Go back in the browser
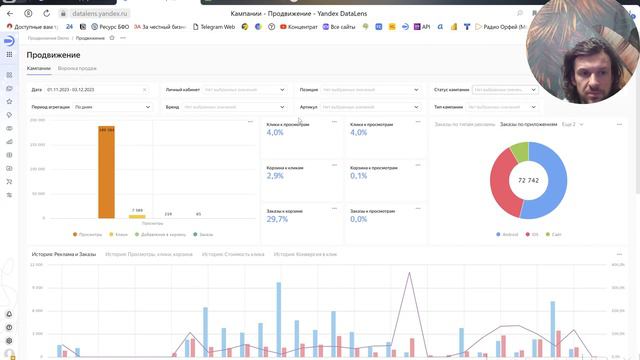Image resolution: width=640 pixels, height=360 pixels. (x=10, y=13)
